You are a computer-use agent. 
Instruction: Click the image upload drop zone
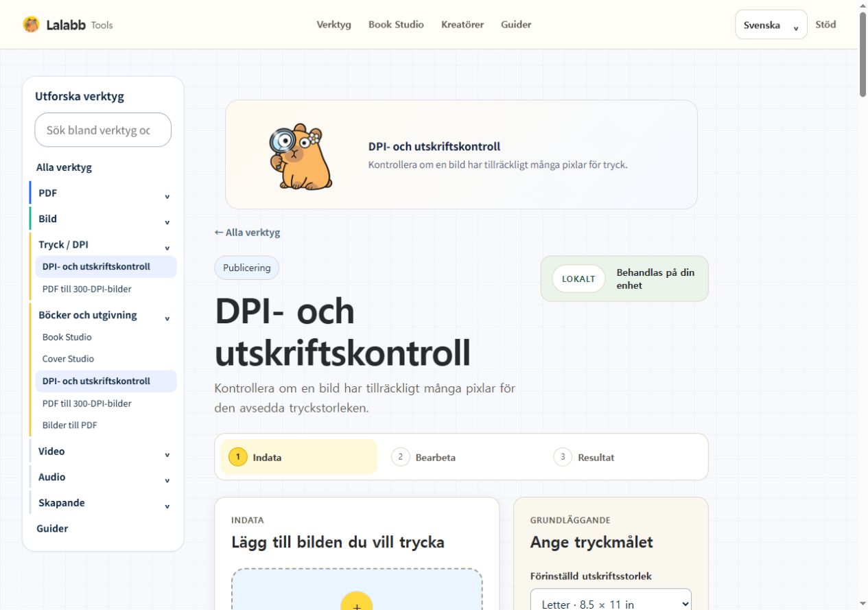point(357,589)
